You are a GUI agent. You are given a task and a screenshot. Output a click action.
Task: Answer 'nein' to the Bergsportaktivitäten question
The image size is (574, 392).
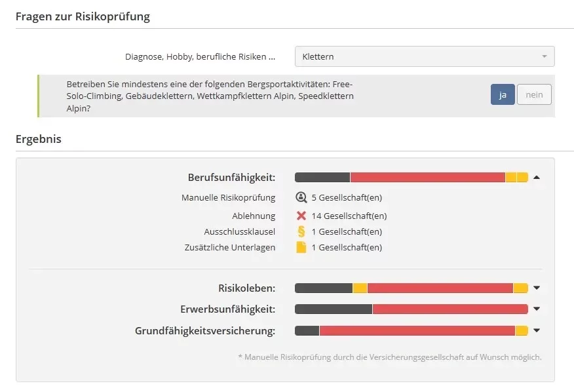pyautogui.click(x=533, y=94)
